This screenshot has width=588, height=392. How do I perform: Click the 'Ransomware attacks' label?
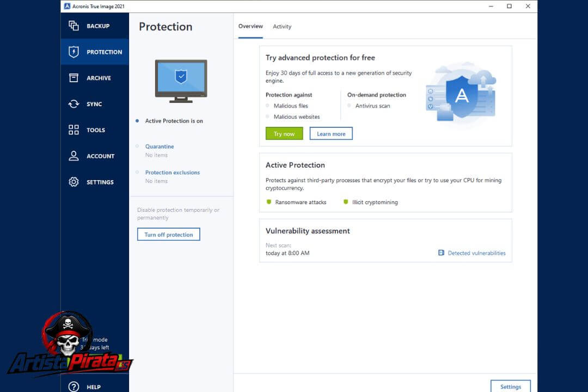click(x=301, y=202)
